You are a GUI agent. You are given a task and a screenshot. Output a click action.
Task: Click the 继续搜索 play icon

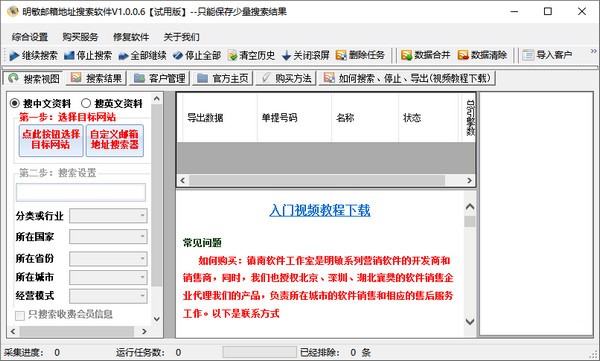tap(14, 56)
